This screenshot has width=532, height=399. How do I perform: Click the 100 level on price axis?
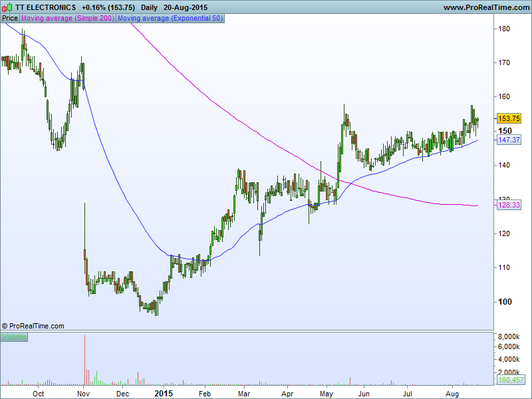coord(504,301)
